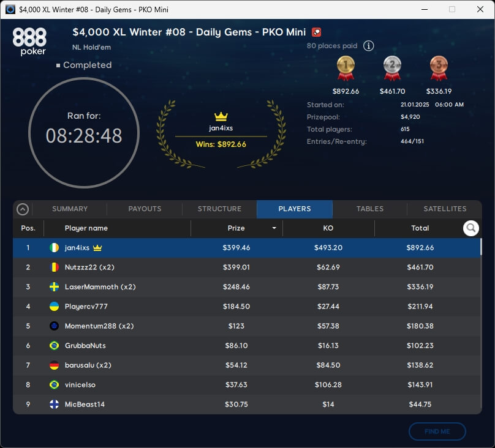Open the Prize column sort dropdown arrow
495x448 pixels.
click(x=274, y=228)
